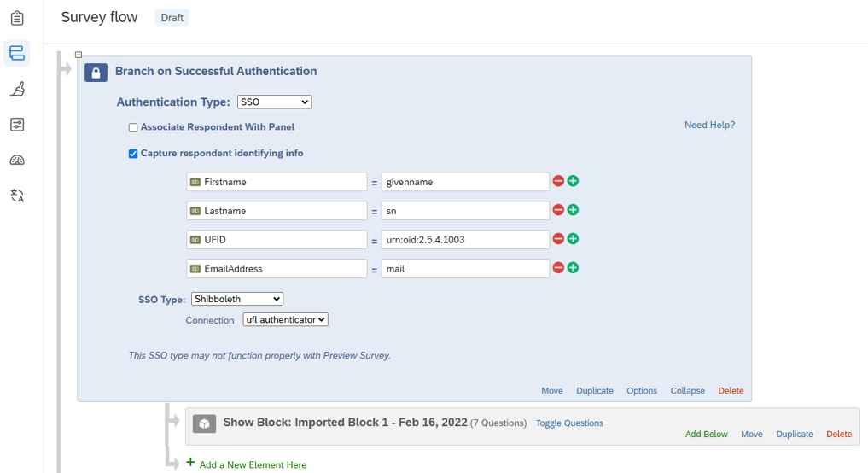The height and width of the screenshot is (473, 868).
Task: Click the Draft status badge
Action: (x=172, y=18)
